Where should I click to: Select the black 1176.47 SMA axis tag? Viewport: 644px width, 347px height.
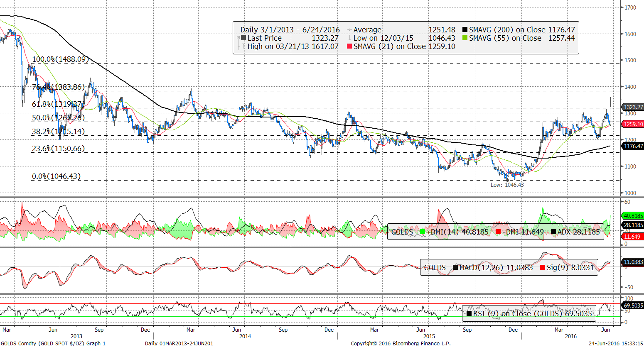(632, 146)
